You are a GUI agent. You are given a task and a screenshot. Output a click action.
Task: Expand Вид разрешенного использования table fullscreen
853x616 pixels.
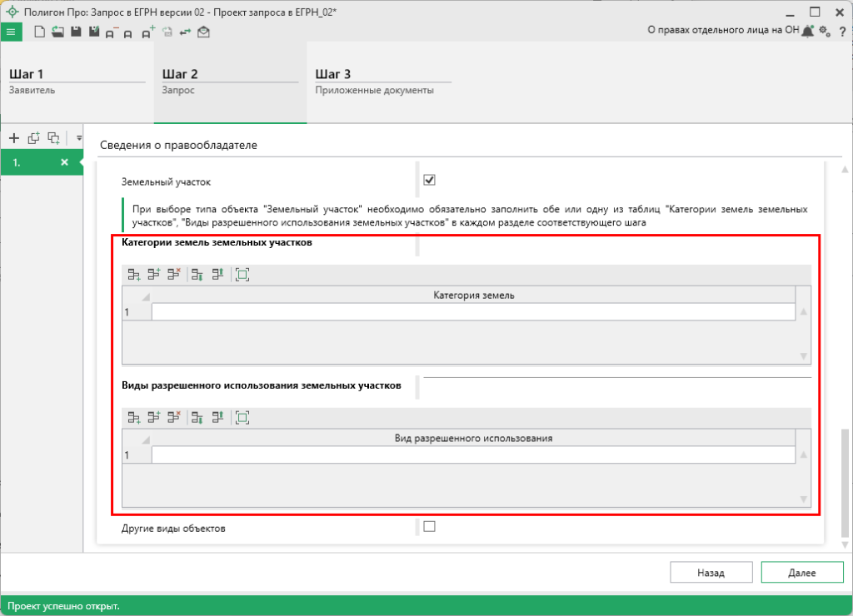tap(242, 417)
